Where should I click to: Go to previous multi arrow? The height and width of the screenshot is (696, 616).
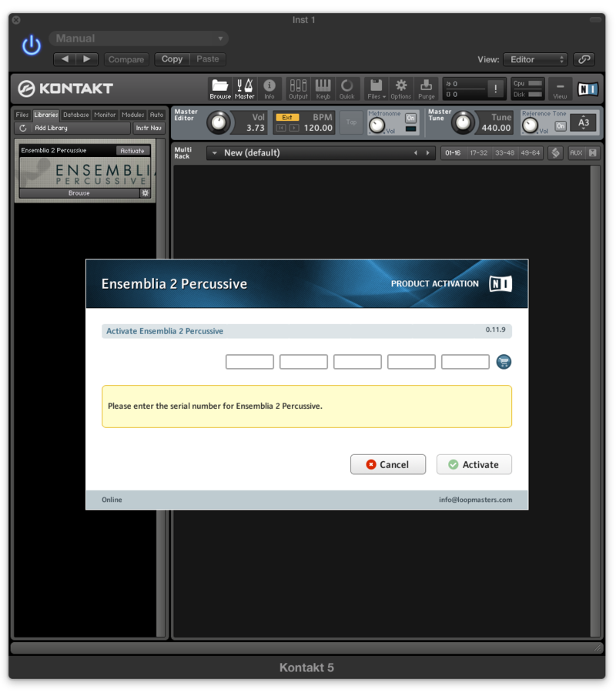[x=416, y=153]
